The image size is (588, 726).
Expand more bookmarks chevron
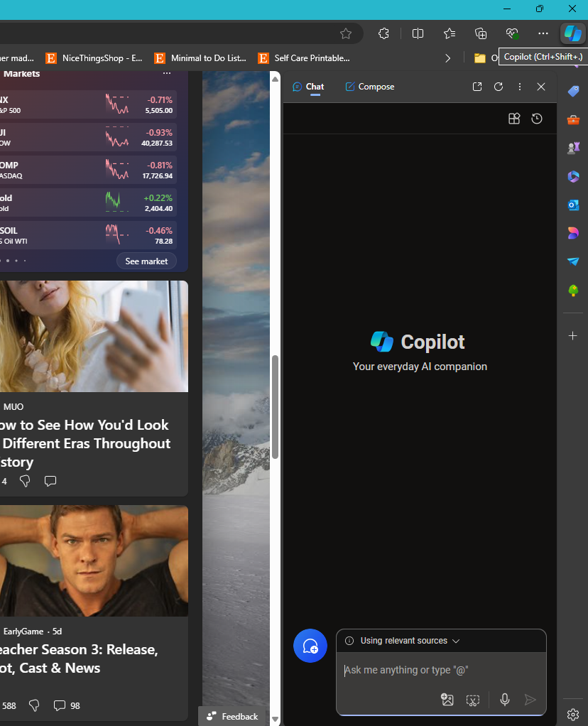447,58
